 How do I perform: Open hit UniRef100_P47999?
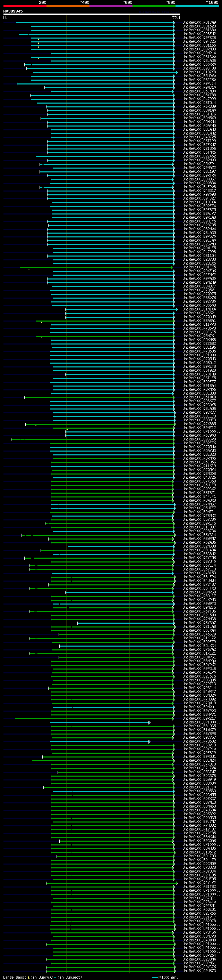pos(199,99)
